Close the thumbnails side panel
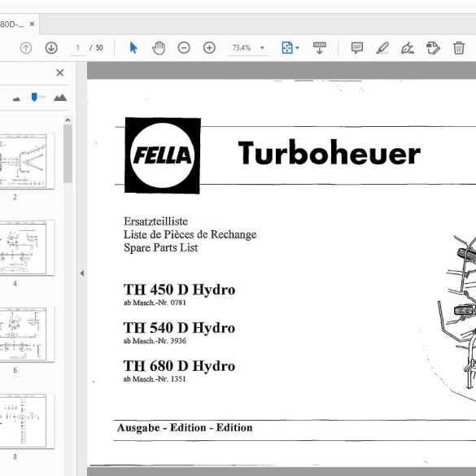Screen dimensions: 476x476 pos(60,72)
